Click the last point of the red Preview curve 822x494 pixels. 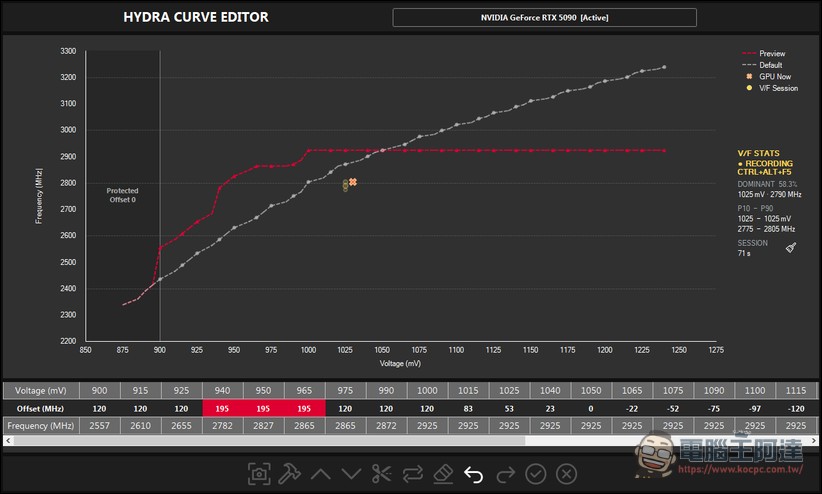[x=664, y=151]
